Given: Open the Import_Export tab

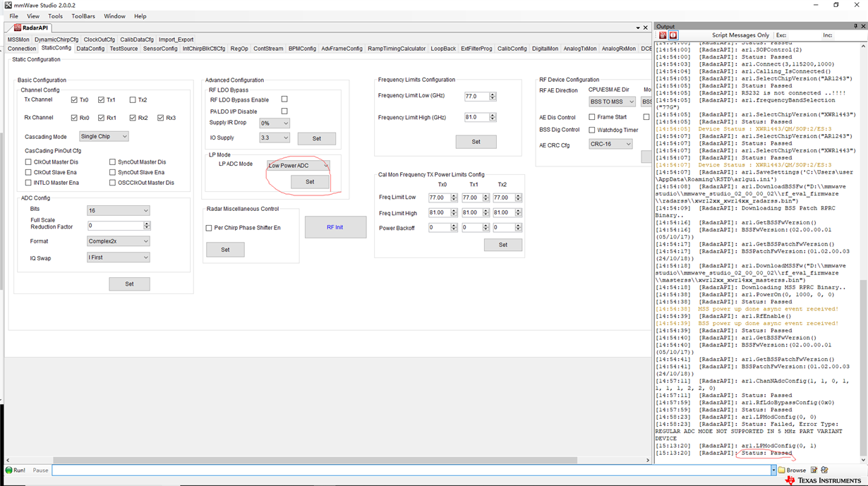Looking at the screenshot, I should [176, 40].
